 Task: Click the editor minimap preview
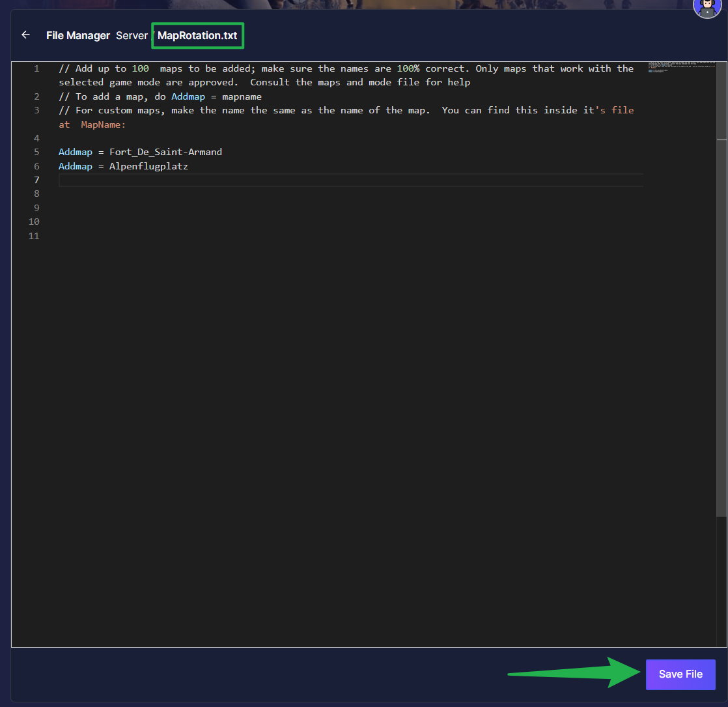coord(680,68)
